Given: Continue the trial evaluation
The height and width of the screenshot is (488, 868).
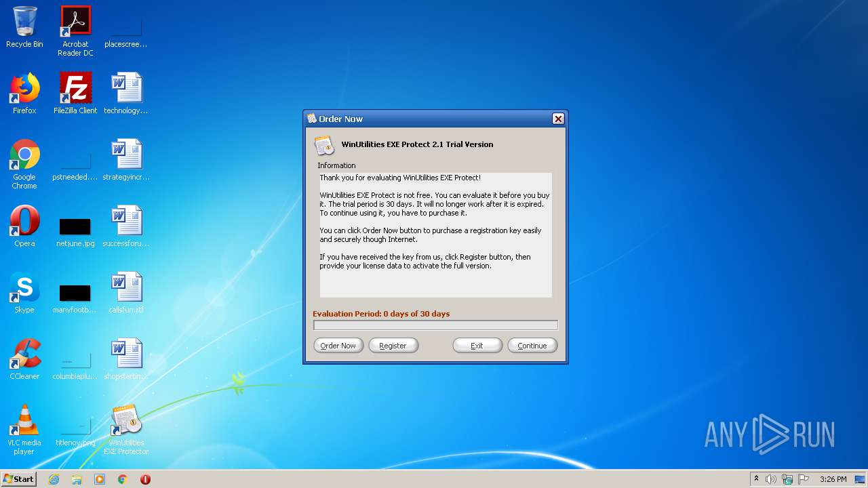Looking at the screenshot, I should click(x=532, y=346).
